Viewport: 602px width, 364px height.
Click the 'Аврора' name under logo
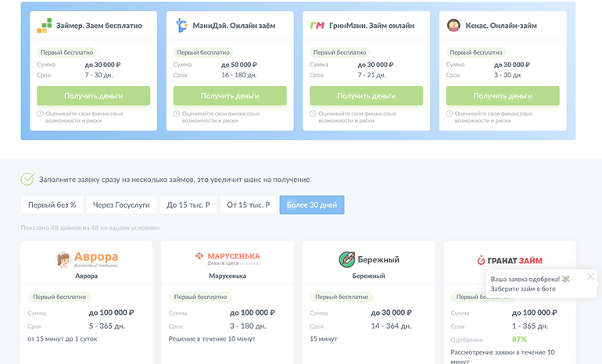click(86, 276)
